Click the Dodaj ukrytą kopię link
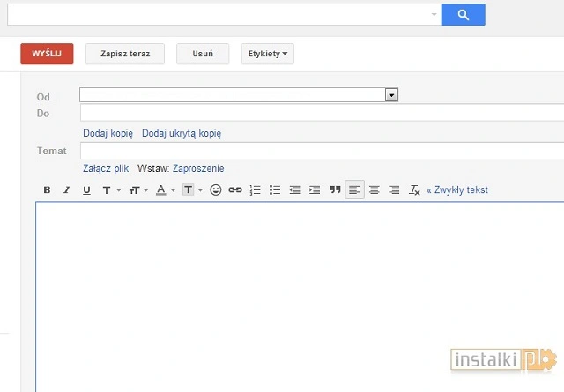 click(x=182, y=133)
